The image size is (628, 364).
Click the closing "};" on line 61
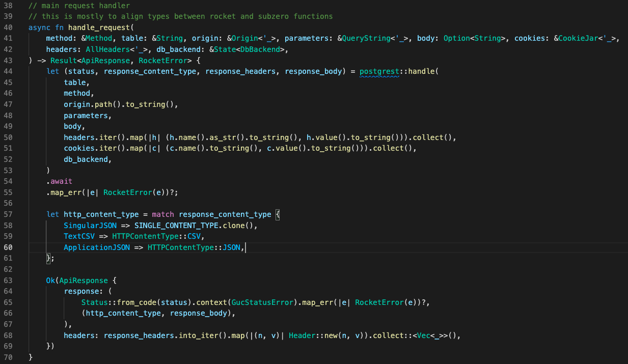click(50, 258)
